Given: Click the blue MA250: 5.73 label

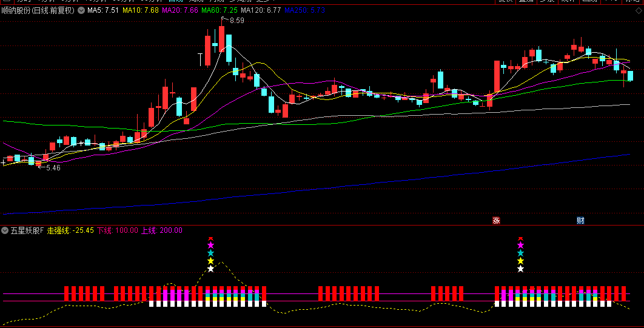Looking at the screenshot, I should coord(305,10).
